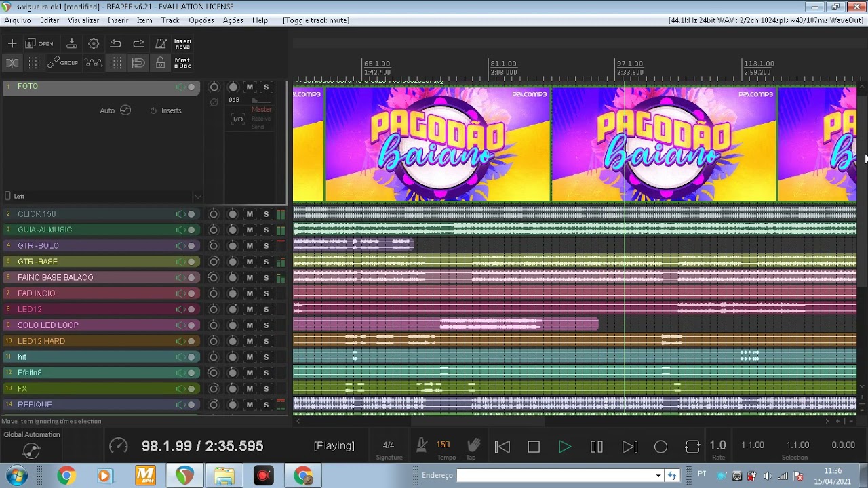The height and width of the screenshot is (488, 868).
Task: Open Endereço address dropdown in taskbar
Action: (658, 476)
